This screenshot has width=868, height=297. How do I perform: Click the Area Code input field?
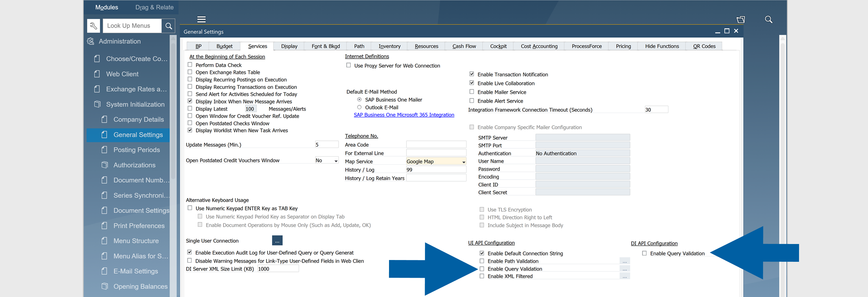pos(436,144)
